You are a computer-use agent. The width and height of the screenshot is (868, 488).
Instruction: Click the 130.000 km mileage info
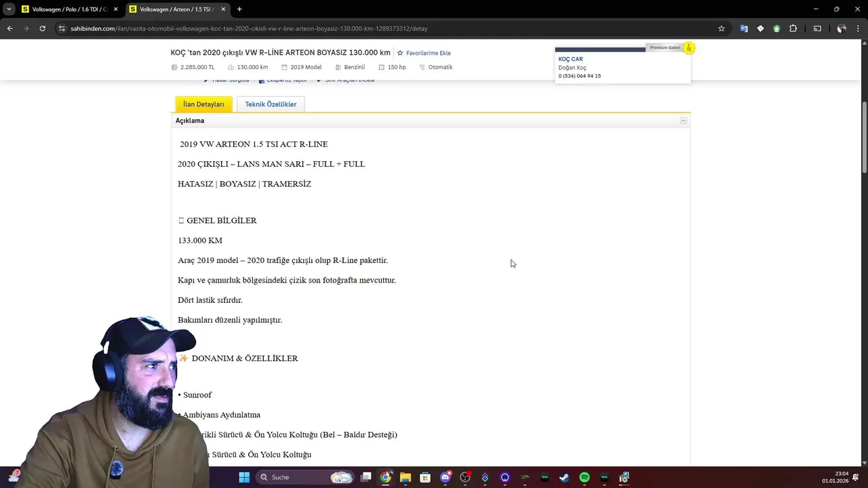pyautogui.click(x=248, y=67)
